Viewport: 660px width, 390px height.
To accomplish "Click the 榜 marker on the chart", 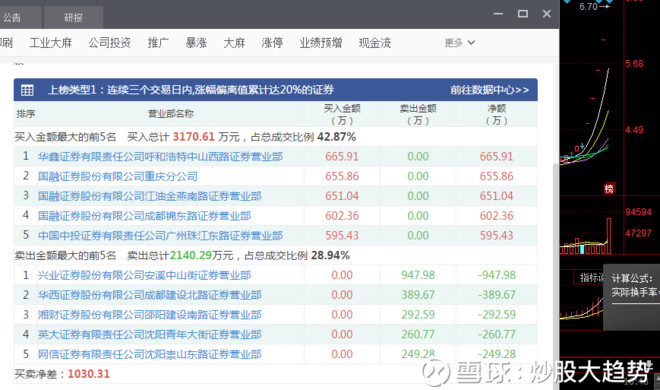I will [609, 188].
